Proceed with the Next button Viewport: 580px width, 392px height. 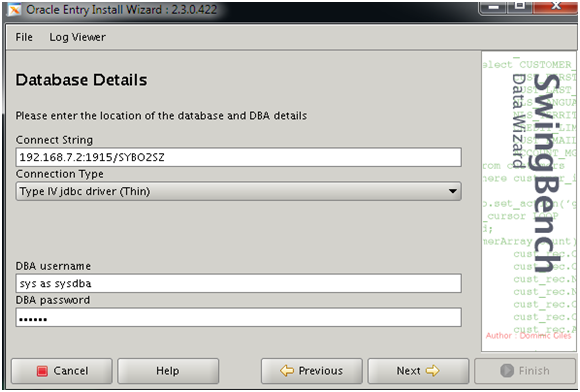click(x=418, y=371)
